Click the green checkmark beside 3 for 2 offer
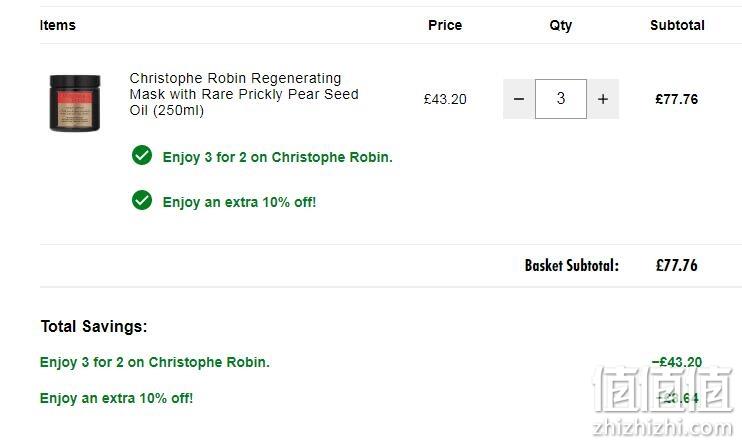The height and width of the screenshot is (445, 742). pos(142,155)
